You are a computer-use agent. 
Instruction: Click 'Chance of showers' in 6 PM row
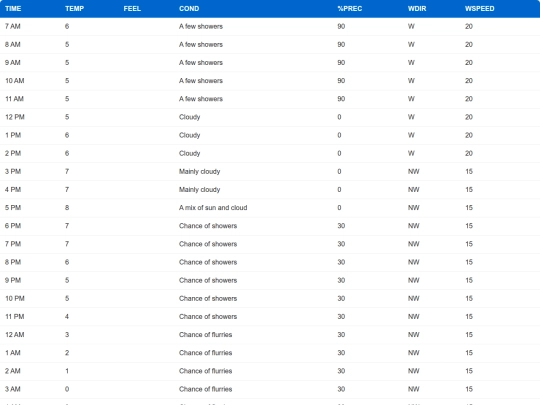click(x=208, y=226)
